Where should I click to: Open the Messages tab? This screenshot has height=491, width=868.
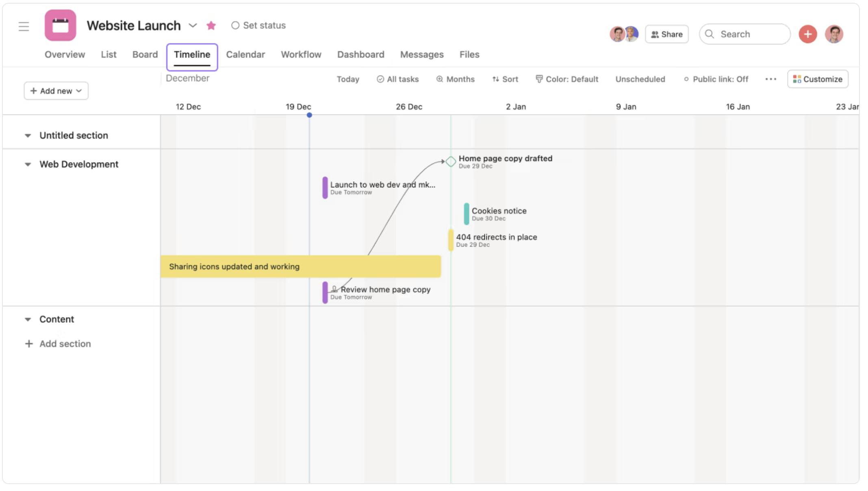pyautogui.click(x=422, y=54)
